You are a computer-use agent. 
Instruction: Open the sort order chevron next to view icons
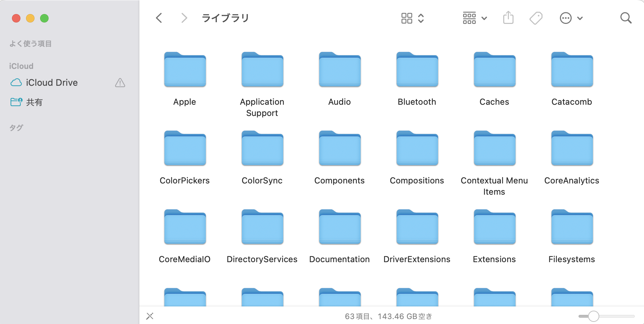pos(421,18)
